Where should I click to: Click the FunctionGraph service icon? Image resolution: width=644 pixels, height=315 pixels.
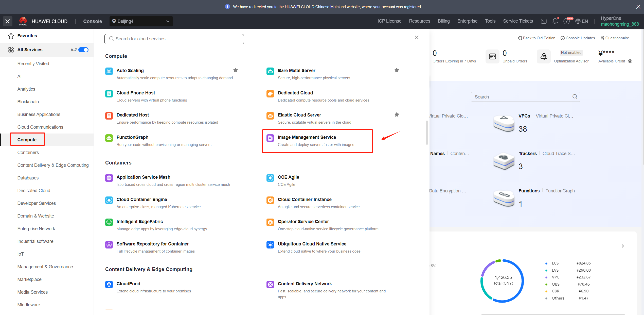point(109,138)
